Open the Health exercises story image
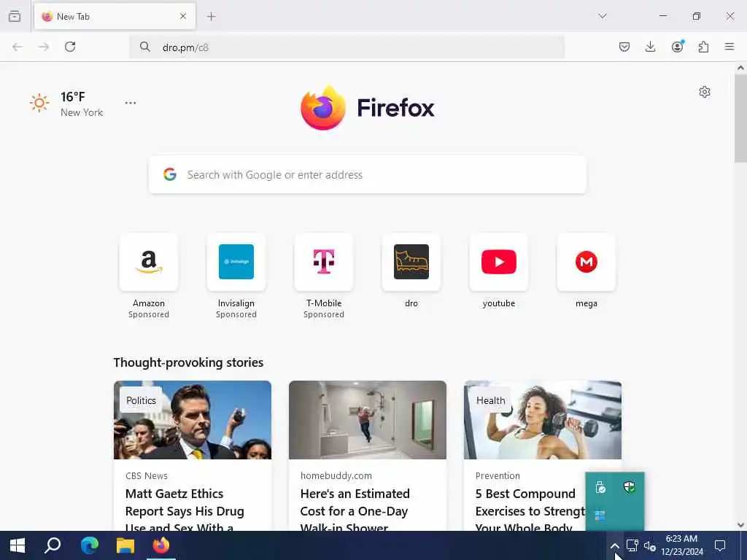Viewport: 747px width, 560px height. (543, 420)
